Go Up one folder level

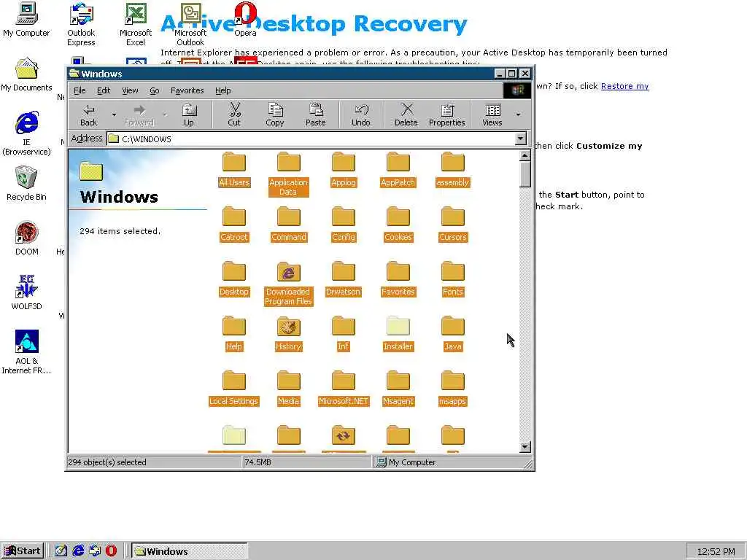click(189, 114)
